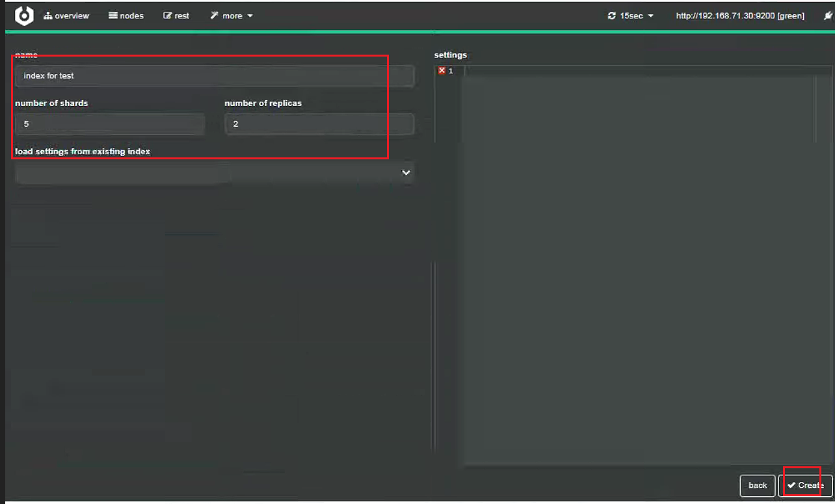This screenshot has width=835, height=504.
Task: Click the number of replicas label
Action: click(263, 103)
